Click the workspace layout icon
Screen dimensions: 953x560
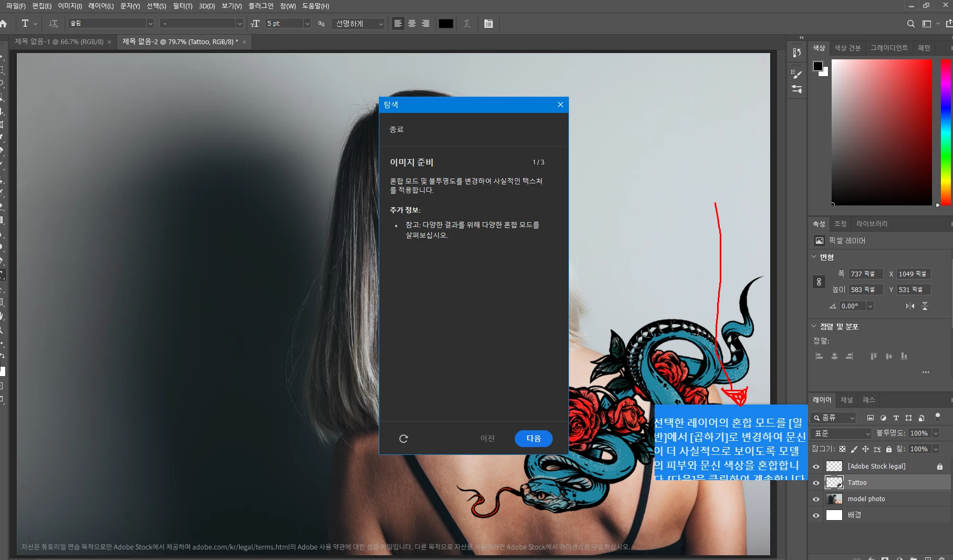click(x=927, y=24)
